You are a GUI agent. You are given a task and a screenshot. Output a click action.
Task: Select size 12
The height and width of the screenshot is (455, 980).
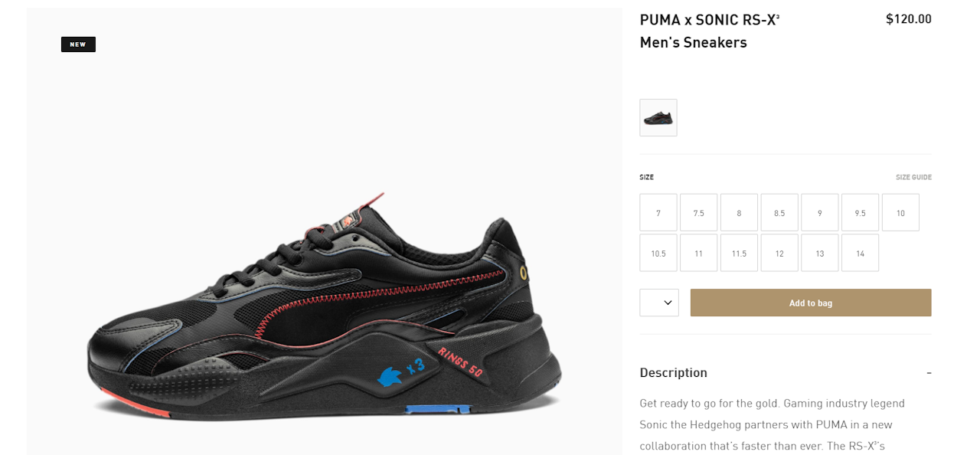(x=779, y=253)
